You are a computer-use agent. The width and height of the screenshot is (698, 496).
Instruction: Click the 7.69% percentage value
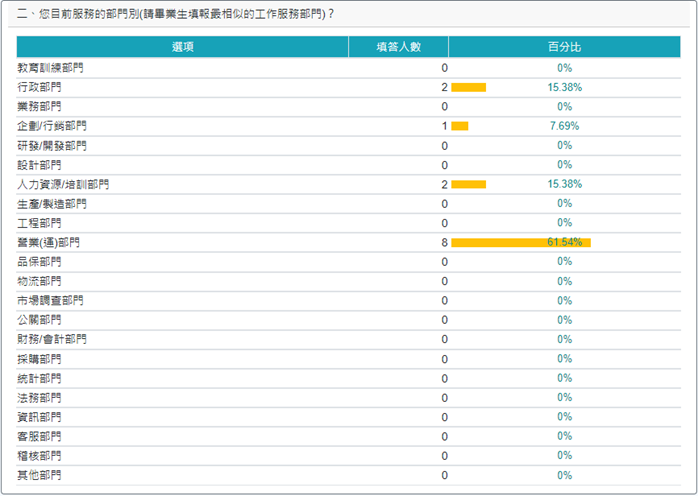[565, 126]
